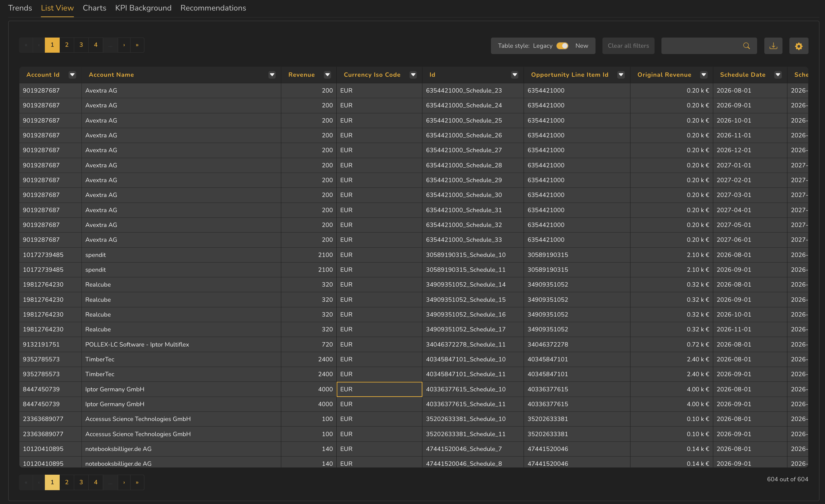Select cell 30589190315_Schedule_10
825x504 pixels.
click(x=473, y=255)
